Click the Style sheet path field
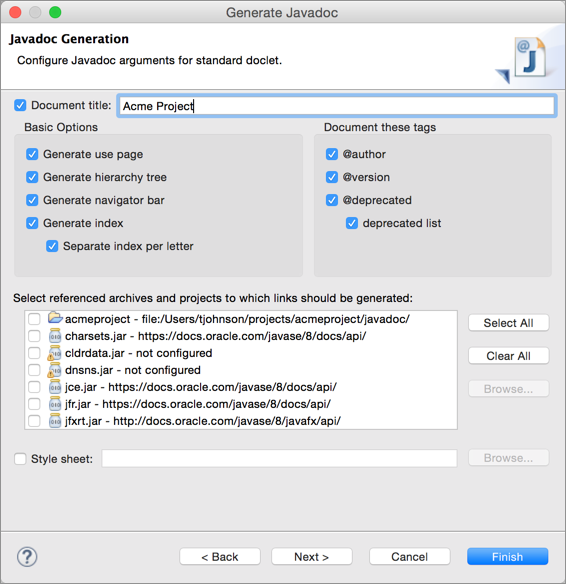 279,458
